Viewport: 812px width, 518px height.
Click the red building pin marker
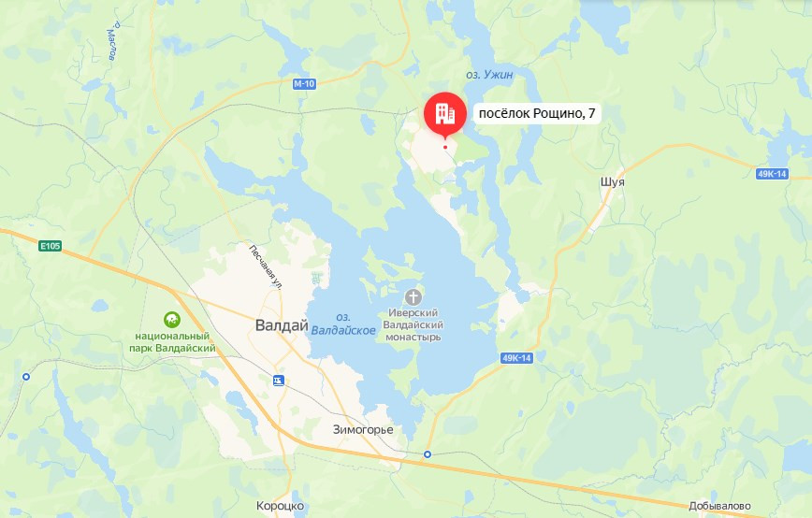(x=445, y=114)
